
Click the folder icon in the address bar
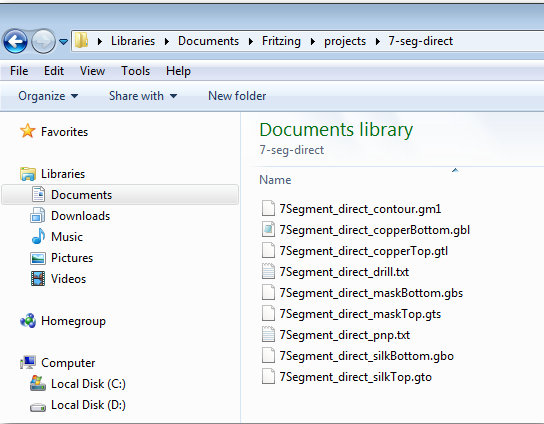(x=82, y=41)
